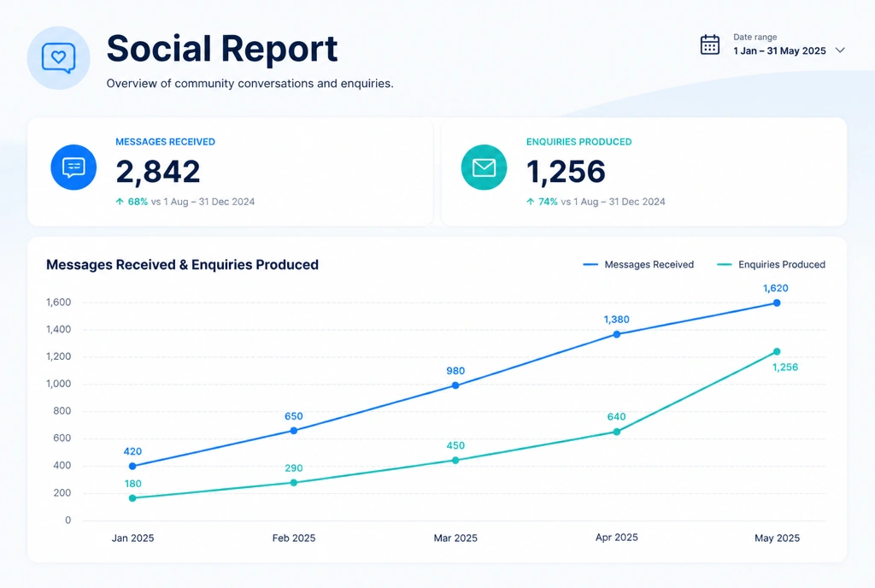The height and width of the screenshot is (588, 875).
Task: Select the Feb 2025 messages data point 650
Action: pyautogui.click(x=294, y=431)
